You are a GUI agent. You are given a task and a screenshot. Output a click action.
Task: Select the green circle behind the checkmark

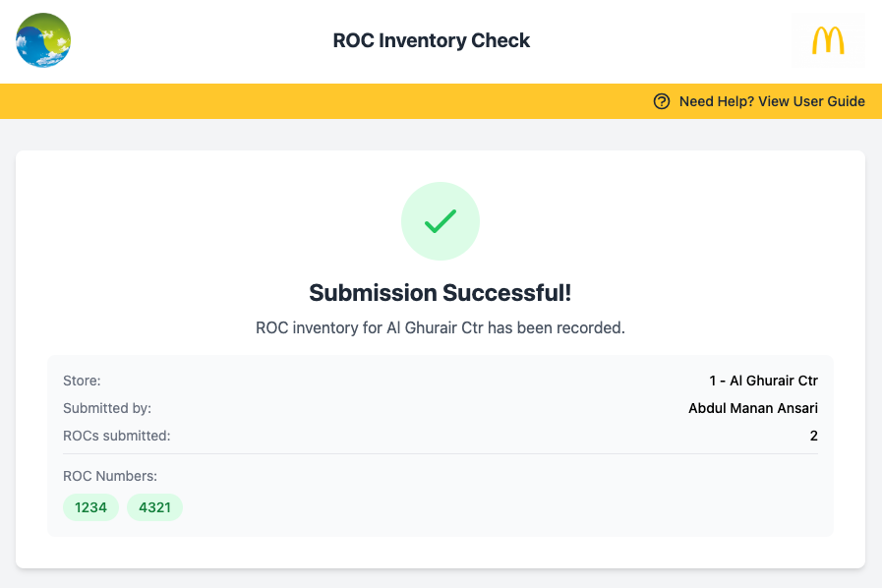441,220
